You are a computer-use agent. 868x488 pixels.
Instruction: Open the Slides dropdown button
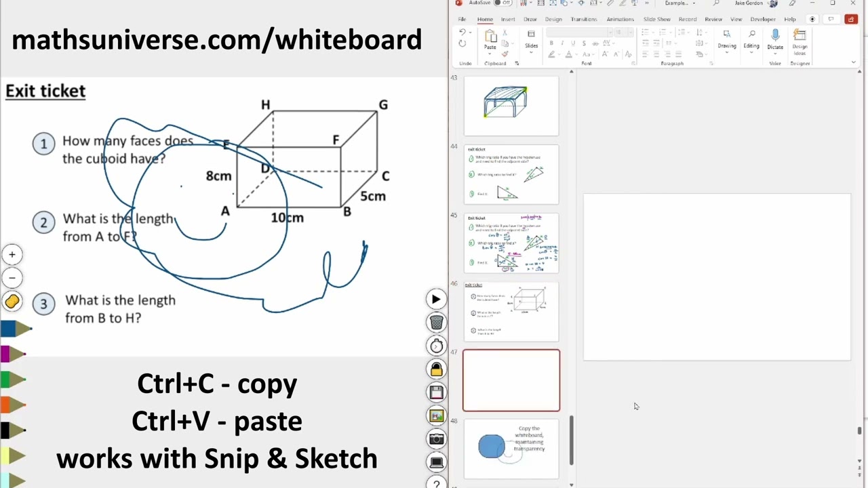531,41
